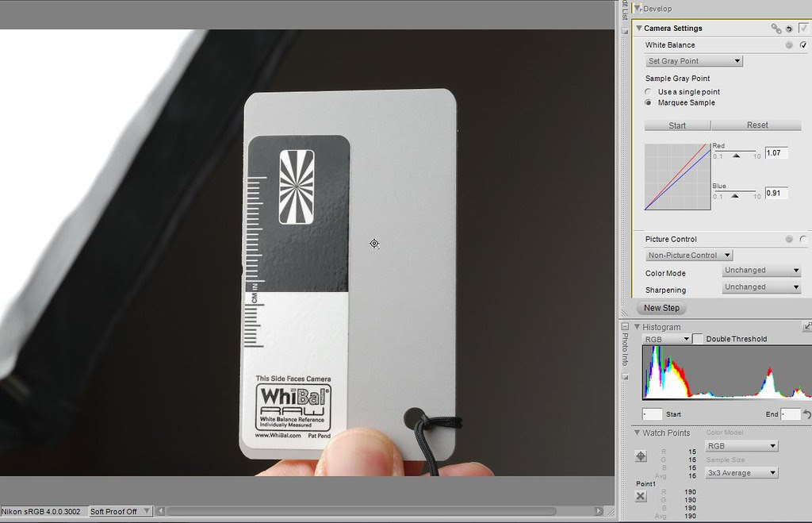
Task: Click the New Step button
Action: (661, 308)
